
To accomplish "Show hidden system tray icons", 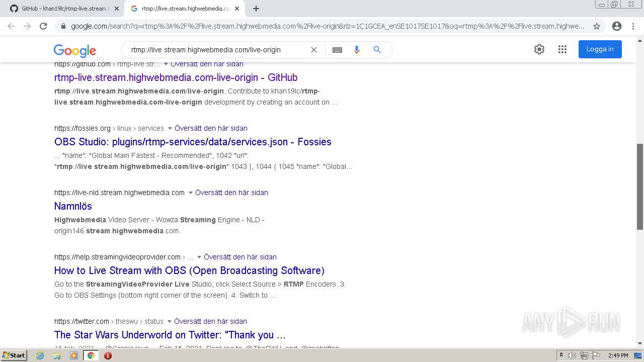I will (x=561, y=355).
